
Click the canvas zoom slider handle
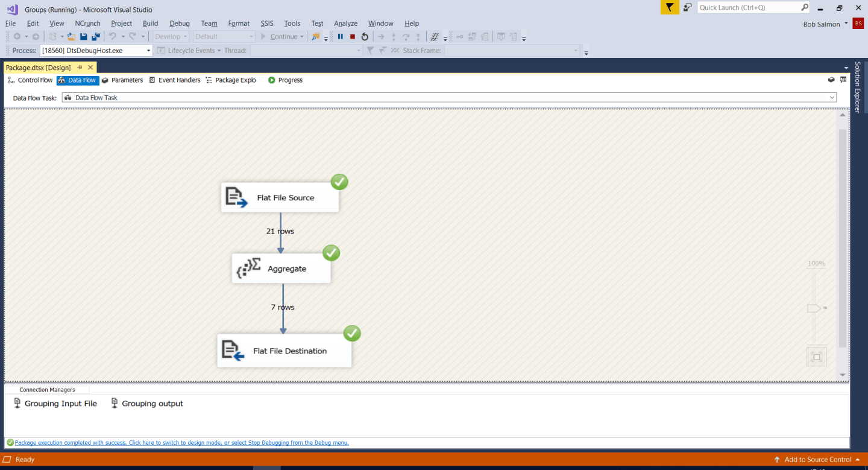(814, 308)
